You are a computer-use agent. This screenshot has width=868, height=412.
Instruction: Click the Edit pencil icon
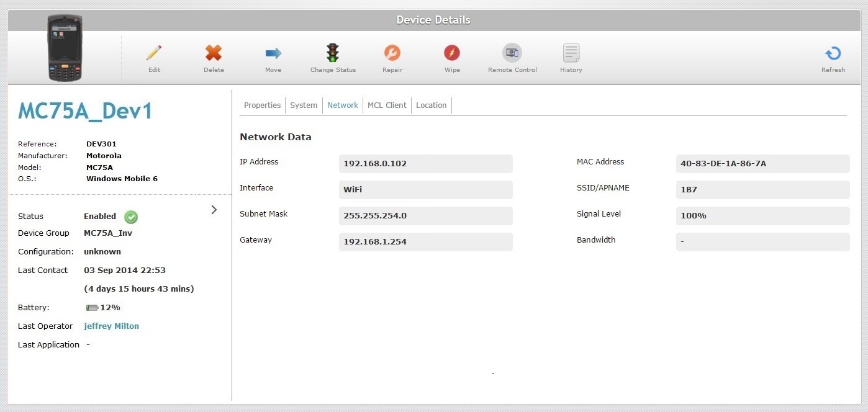[x=154, y=53]
